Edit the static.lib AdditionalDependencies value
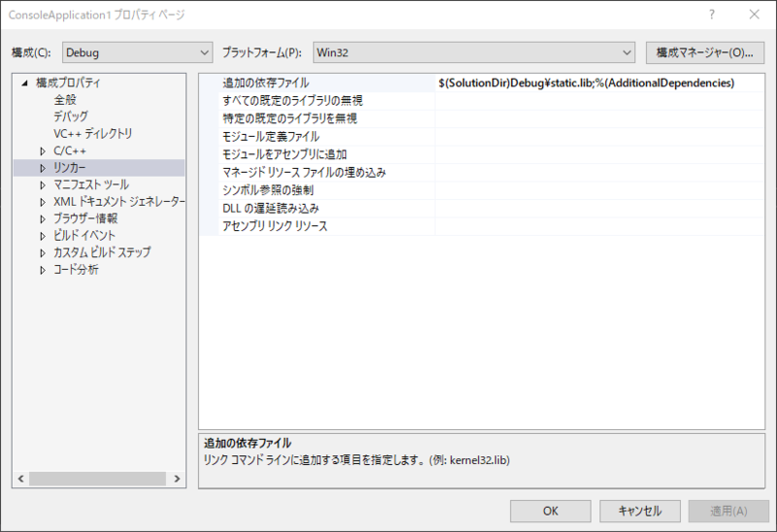This screenshot has height=532, width=777. point(599,83)
